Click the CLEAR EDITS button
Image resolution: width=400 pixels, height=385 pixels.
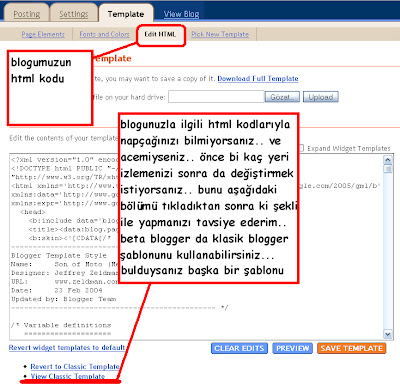(239, 348)
